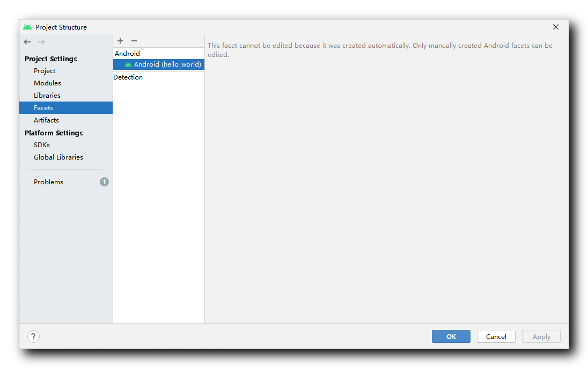This screenshot has height=368, width=588.
Task: Show the Problems list
Action: [66, 182]
